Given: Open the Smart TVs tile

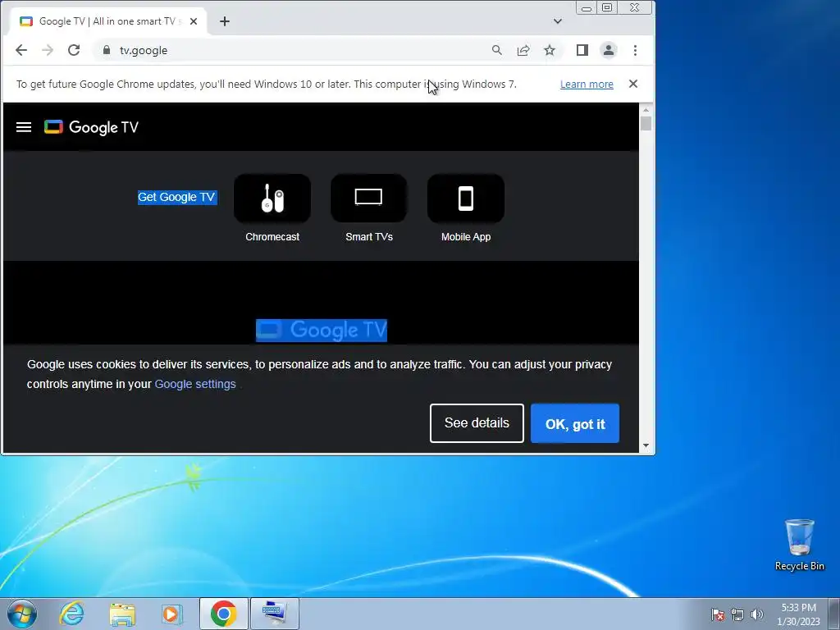Looking at the screenshot, I should [368, 198].
